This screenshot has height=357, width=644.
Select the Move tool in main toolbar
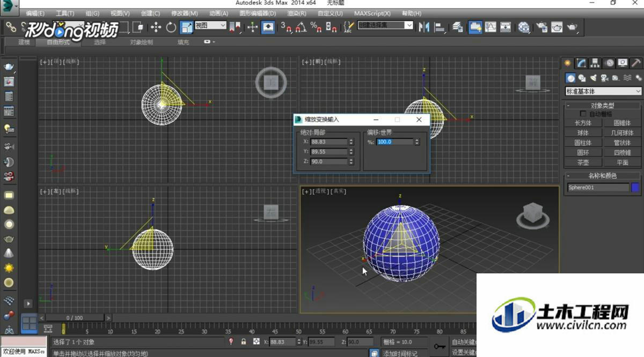click(x=156, y=27)
